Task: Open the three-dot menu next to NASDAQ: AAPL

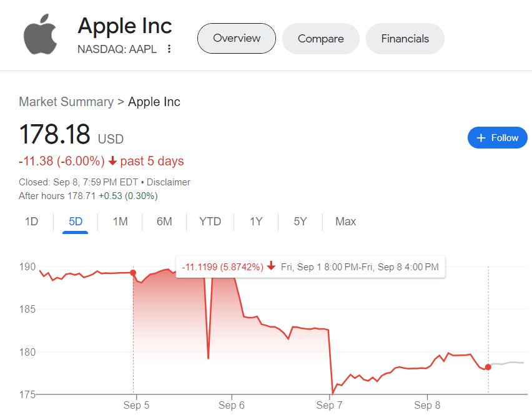Action: pos(169,49)
